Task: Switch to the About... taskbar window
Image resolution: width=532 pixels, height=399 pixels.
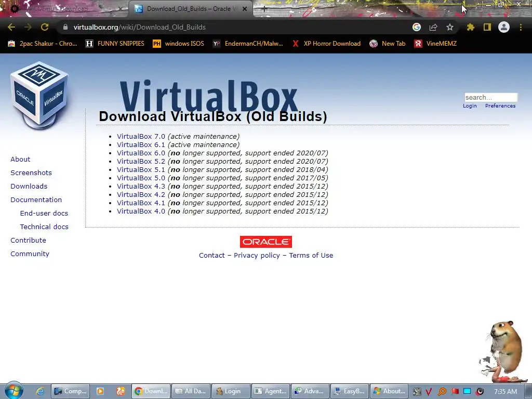Action: [x=390, y=391]
